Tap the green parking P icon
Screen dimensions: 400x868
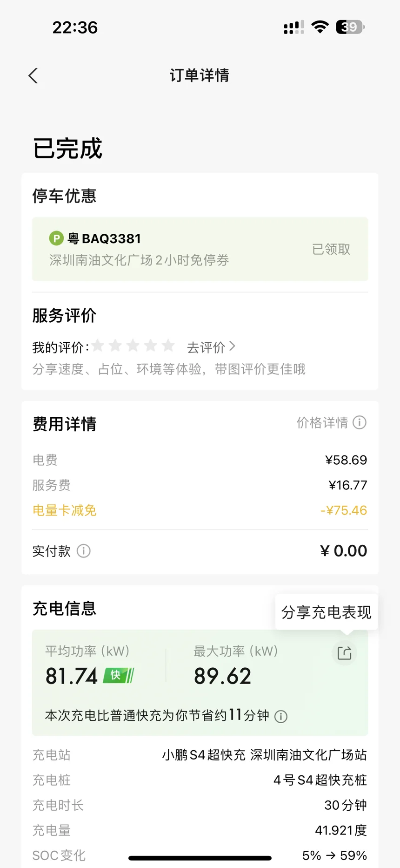[56, 238]
